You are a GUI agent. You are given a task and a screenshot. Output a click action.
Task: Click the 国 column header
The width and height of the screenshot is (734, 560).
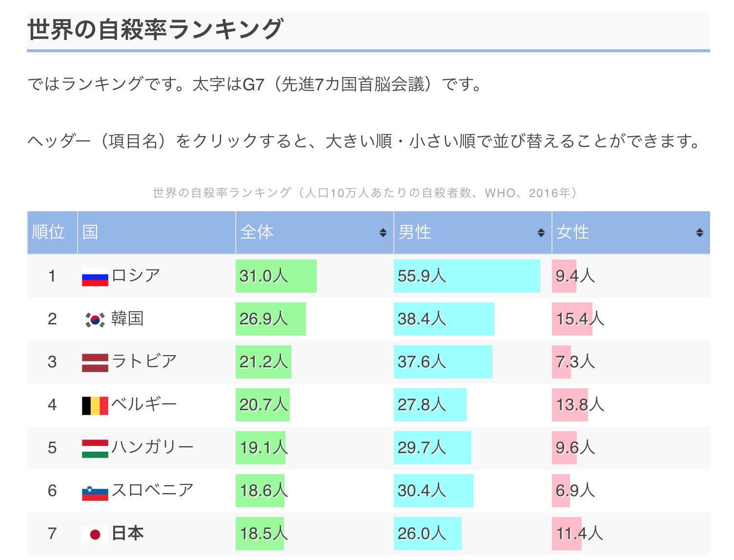click(91, 232)
